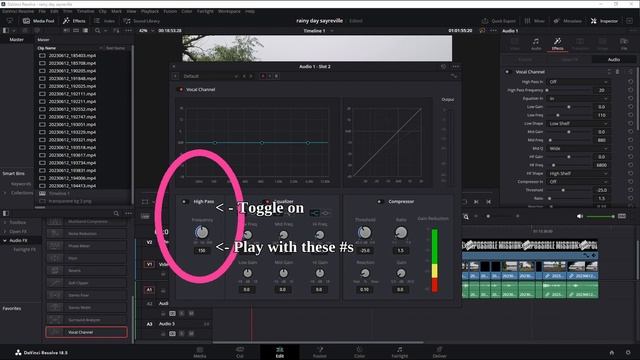Mute the Audio 3 track
Image resolution: width=640 pixels, height=360 pixels.
[190, 334]
